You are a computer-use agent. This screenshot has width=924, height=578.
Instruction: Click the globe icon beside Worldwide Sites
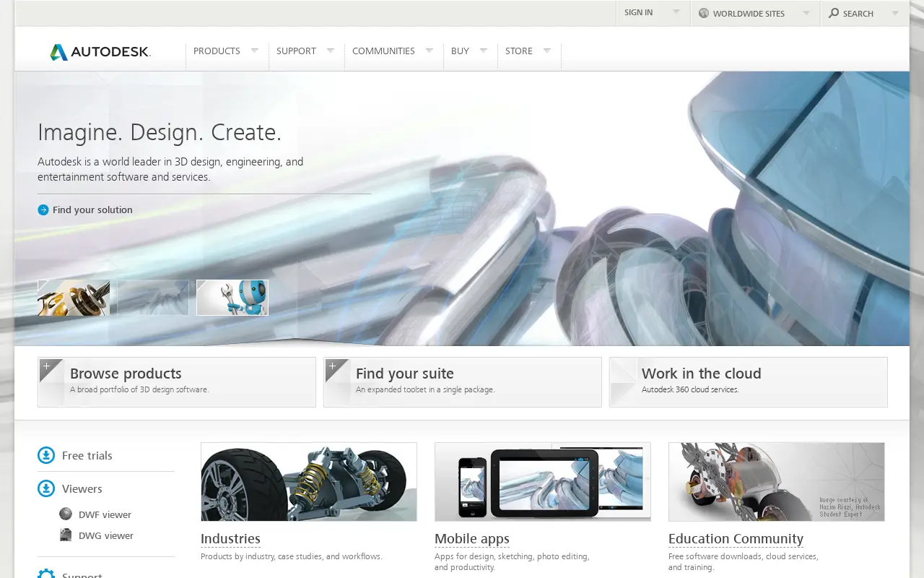click(704, 13)
